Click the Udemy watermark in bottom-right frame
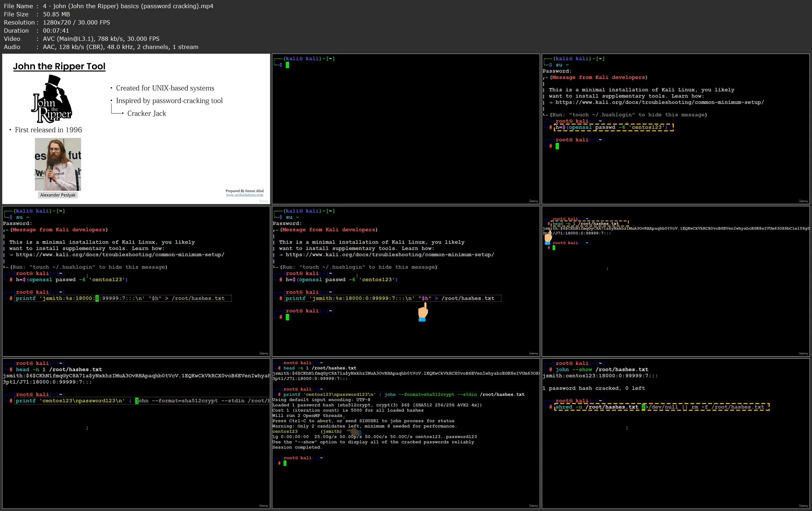This screenshot has width=812, height=511. point(803,506)
